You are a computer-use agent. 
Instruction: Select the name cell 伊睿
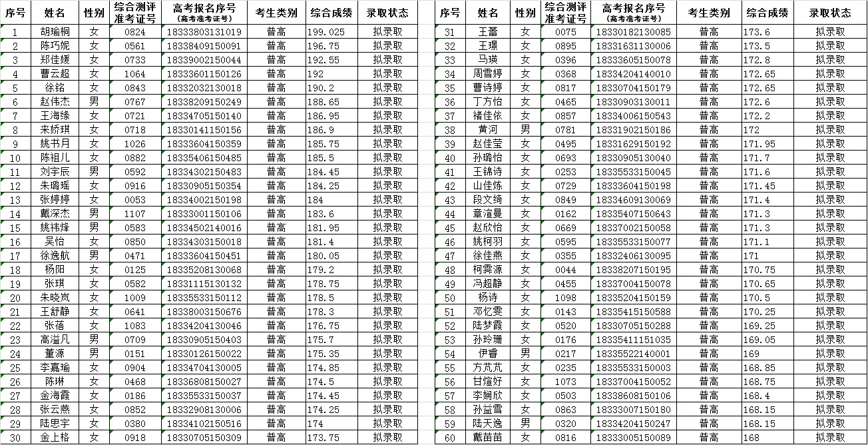tap(488, 354)
